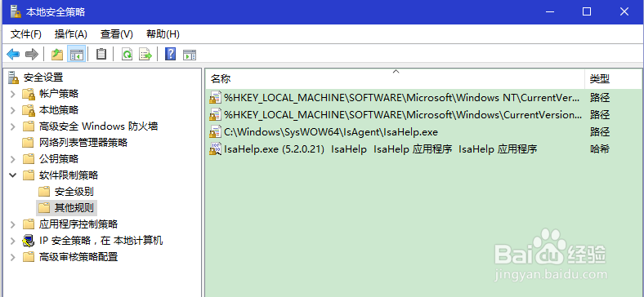Screen dimensions: 644x297
Task: Toggle the show/hide console tree icon
Action: coord(76,54)
